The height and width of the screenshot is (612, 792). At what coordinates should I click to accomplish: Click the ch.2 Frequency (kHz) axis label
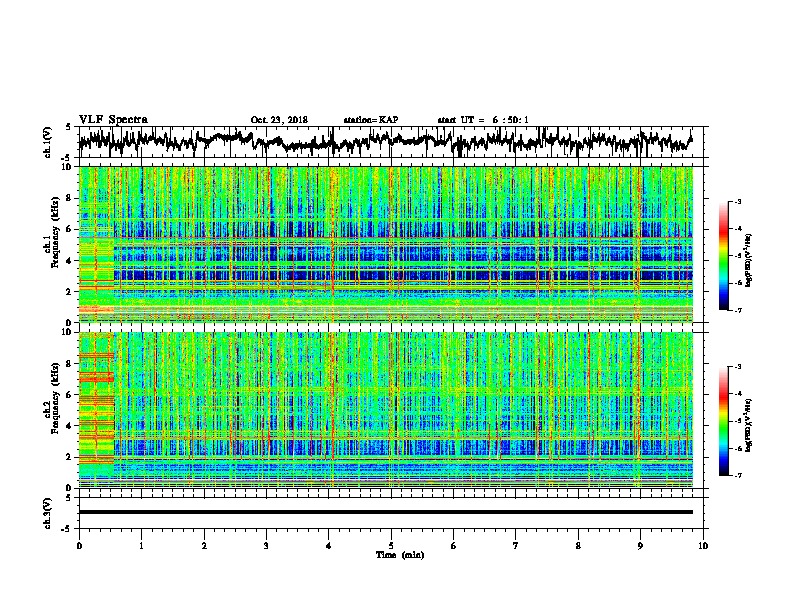coord(51,398)
